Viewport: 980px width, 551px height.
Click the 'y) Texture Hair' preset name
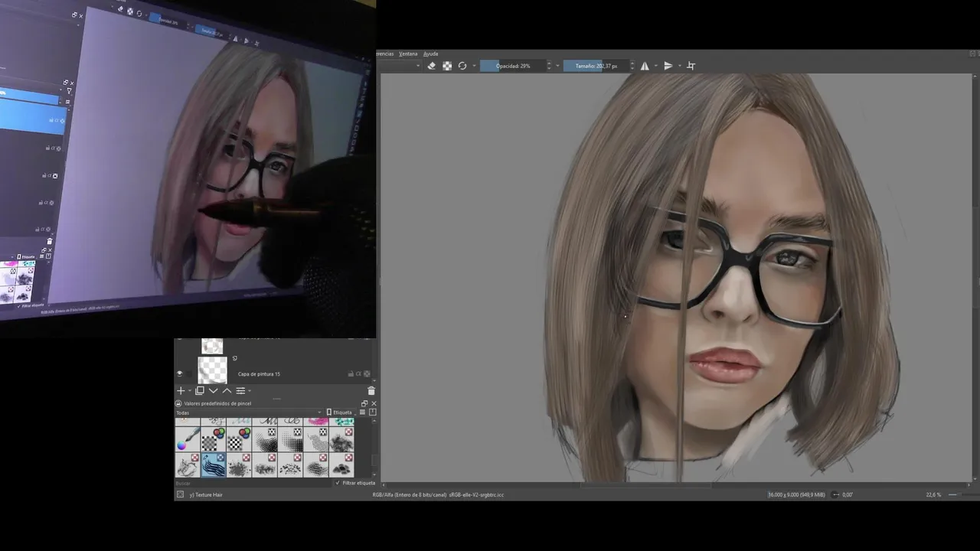click(206, 494)
